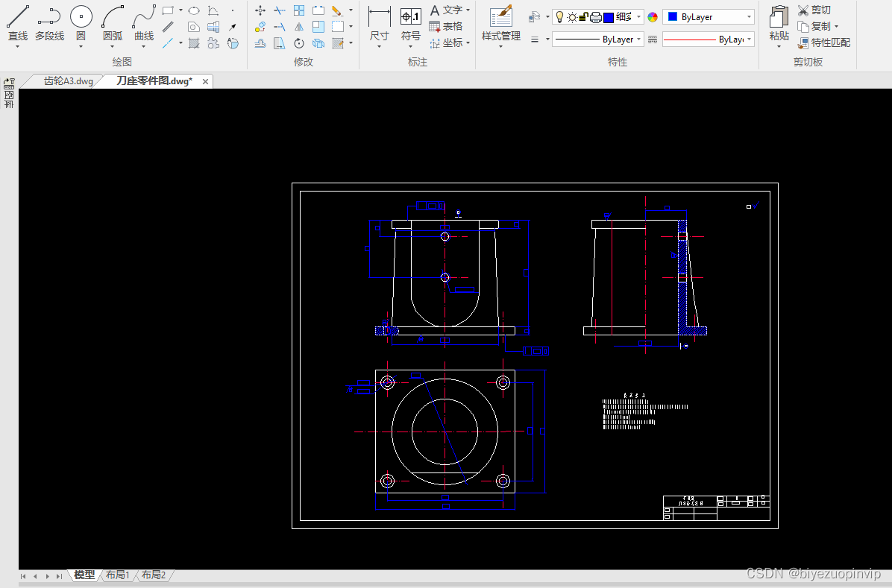Open the red-line ByLayer lineweight dropdown

[750, 39]
